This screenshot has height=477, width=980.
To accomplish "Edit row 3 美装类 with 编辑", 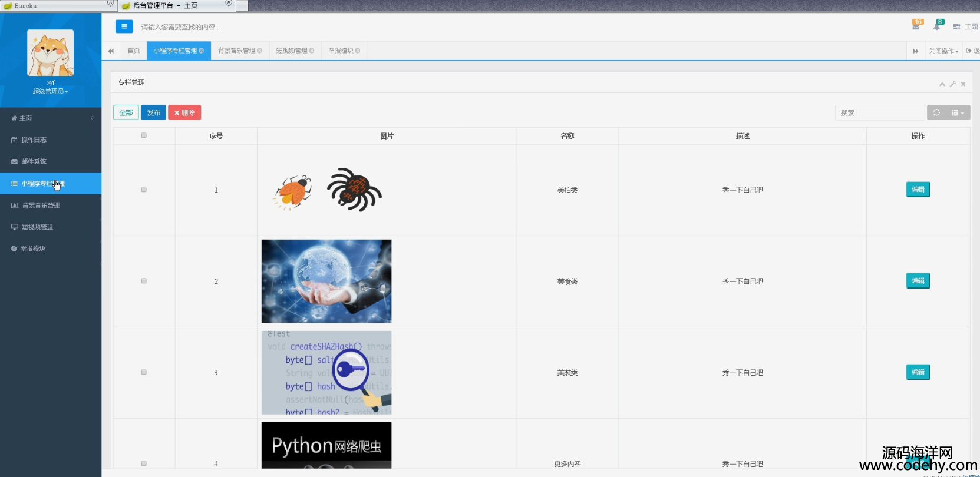I will click(x=918, y=372).
